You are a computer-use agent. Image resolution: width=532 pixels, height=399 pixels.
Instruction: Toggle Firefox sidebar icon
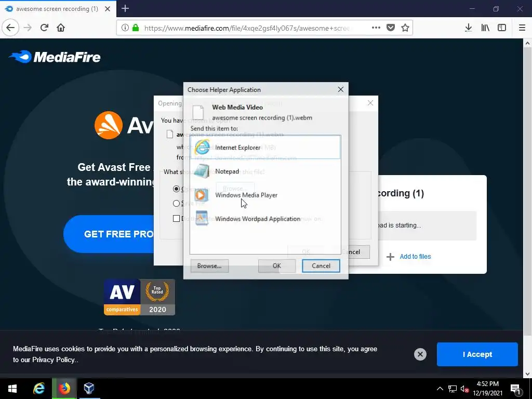coord(502,28)
